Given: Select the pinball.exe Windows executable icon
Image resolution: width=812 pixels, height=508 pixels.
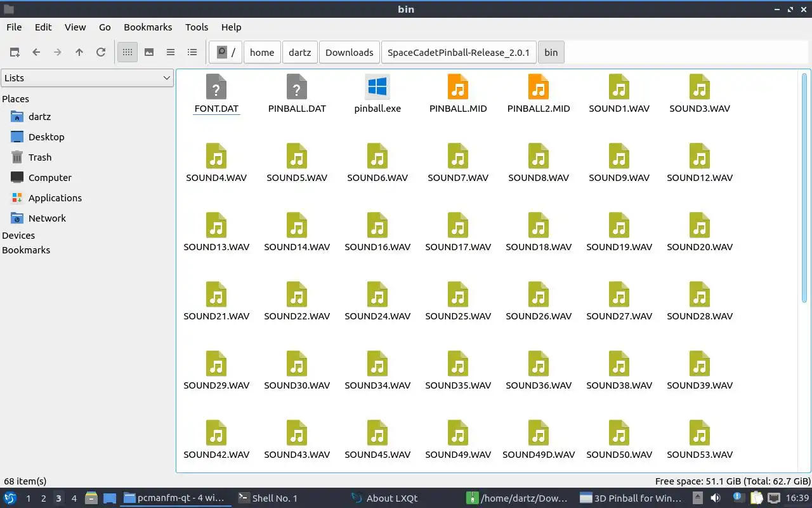Looking at the screenshot, I should coord(377,87).
